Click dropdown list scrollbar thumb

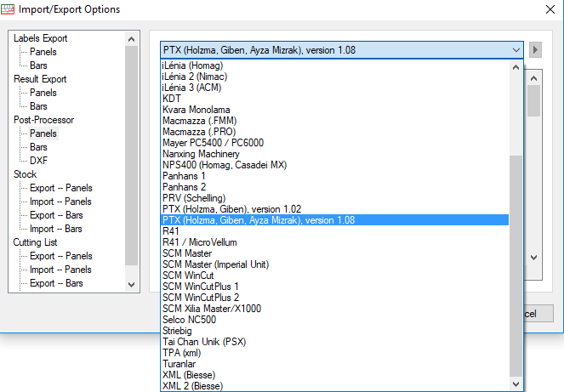516,266
